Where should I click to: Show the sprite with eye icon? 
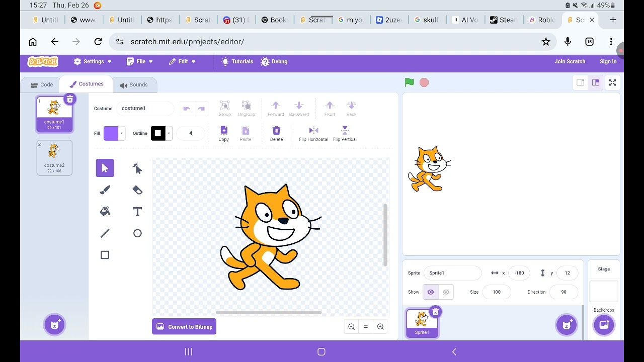click(x=431, y=292)
